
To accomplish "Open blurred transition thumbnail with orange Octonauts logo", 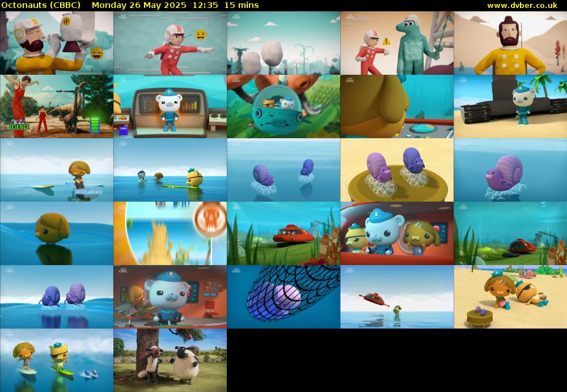I will (170, 233).
